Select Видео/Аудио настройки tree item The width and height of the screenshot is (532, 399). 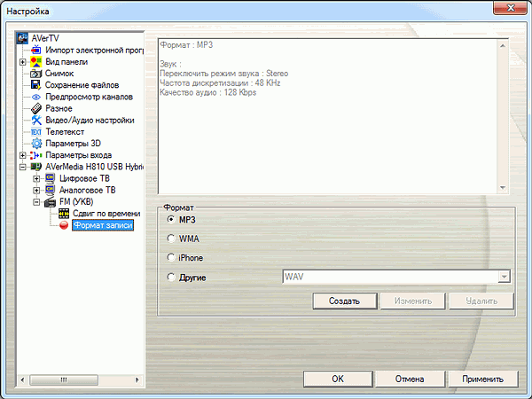pos(90,120)
